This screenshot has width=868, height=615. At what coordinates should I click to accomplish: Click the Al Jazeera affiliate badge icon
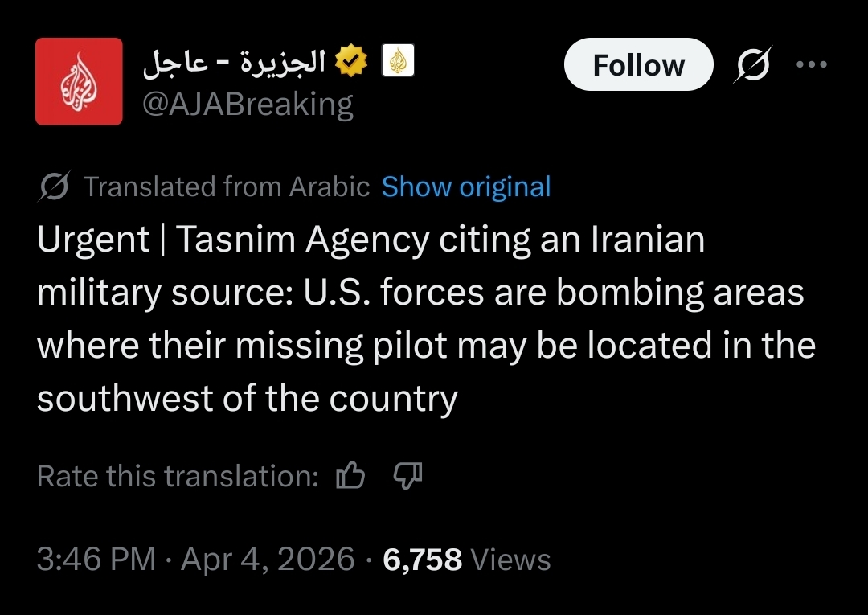(397, 61)
